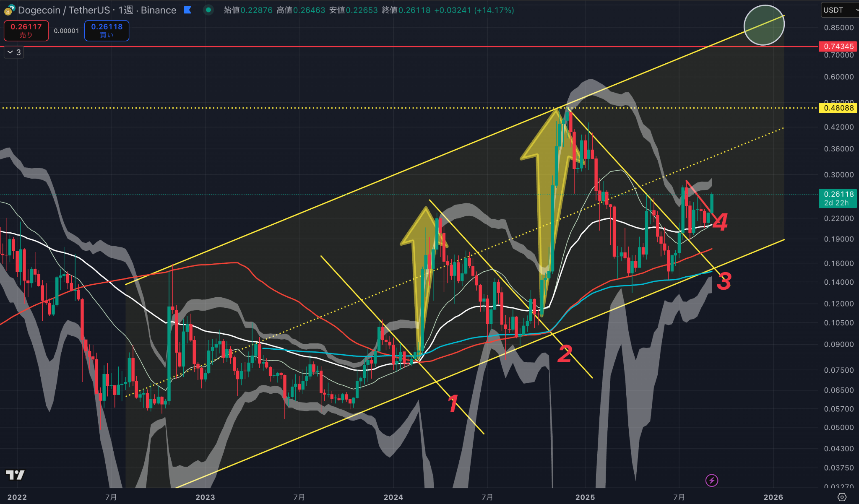The image size is (859, 504).
Task: Select the red number 3 text drawing
Action: (x=724, y=281)
